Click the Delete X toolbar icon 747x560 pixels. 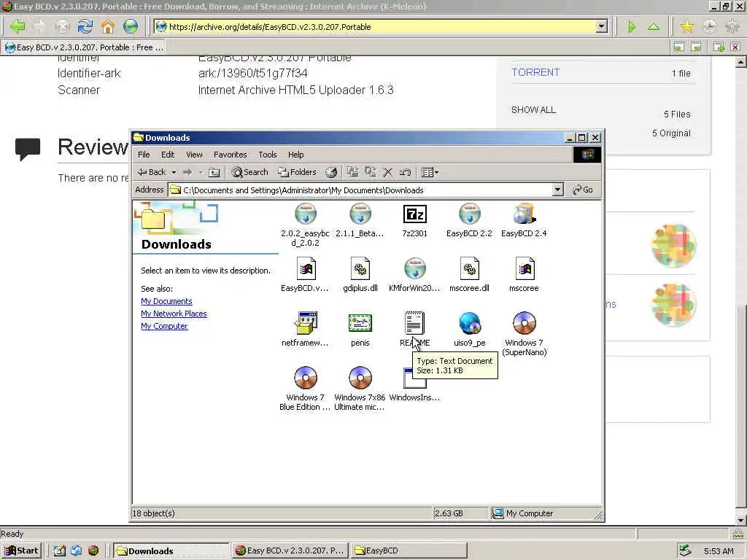[388, 172]
